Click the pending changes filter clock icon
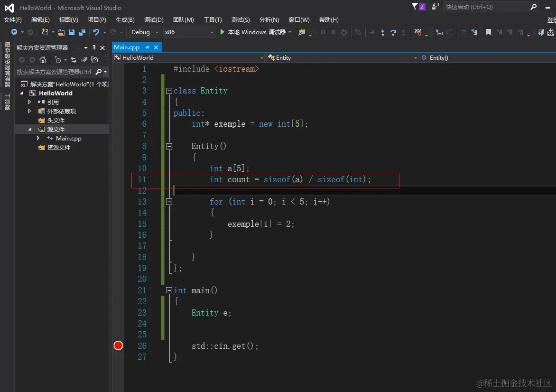 (58, 60)
